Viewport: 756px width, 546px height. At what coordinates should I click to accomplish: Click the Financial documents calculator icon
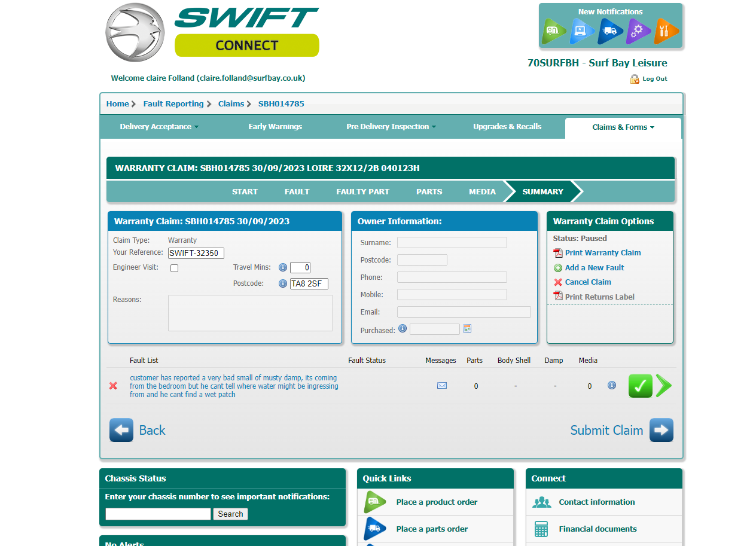tap(541, 529)
